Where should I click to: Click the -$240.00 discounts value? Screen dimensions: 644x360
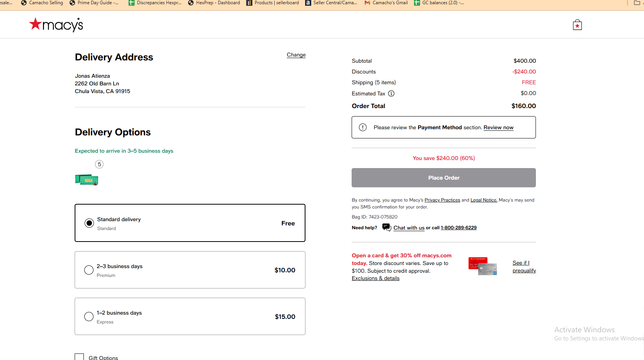click(x=524, y=72)
